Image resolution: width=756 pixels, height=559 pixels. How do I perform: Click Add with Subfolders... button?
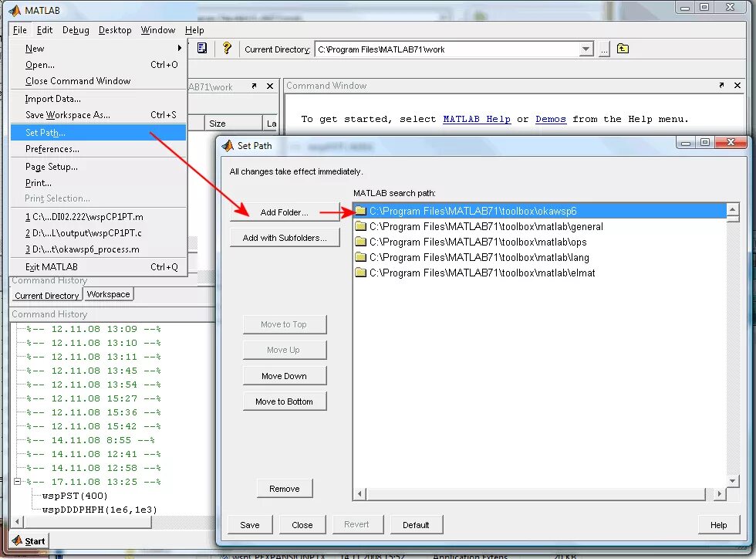coord(285,238)
